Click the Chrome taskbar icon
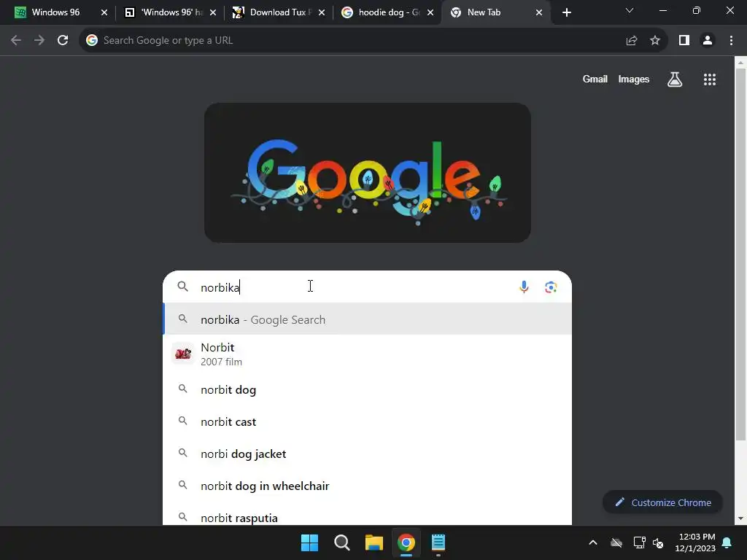This screenshot has width=747, height=560. click(406, 542)
